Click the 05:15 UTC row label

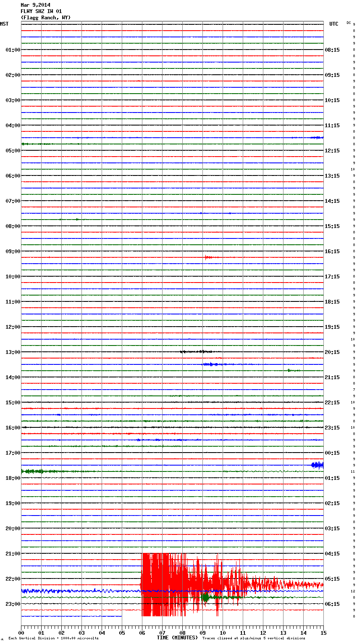coord(332,579)
